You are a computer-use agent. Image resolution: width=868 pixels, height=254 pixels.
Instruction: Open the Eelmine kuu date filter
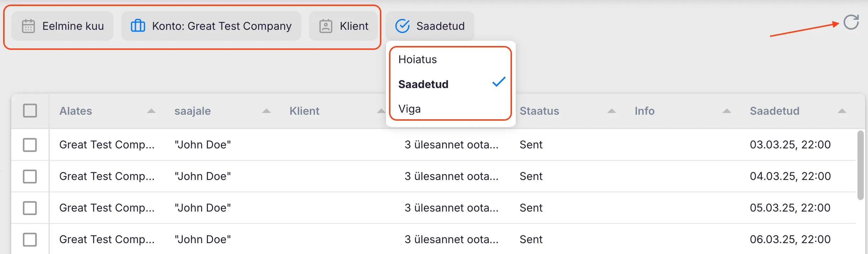(63, 26)
